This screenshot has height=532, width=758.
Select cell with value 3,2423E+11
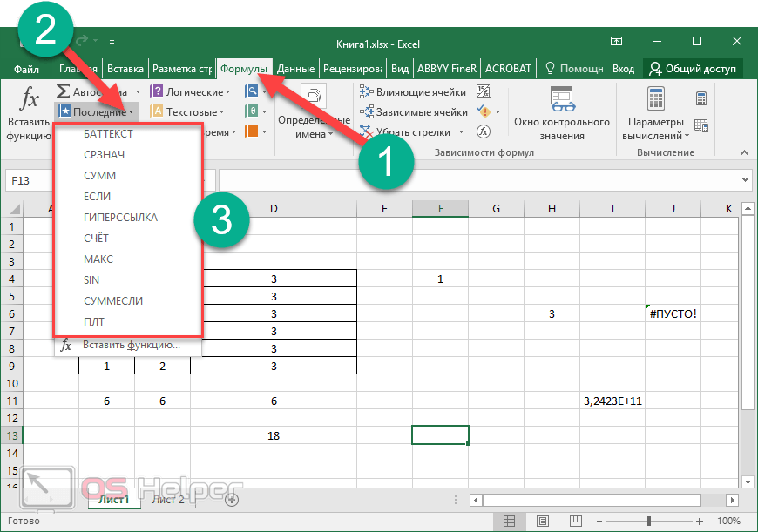click(x=612, y=401)
